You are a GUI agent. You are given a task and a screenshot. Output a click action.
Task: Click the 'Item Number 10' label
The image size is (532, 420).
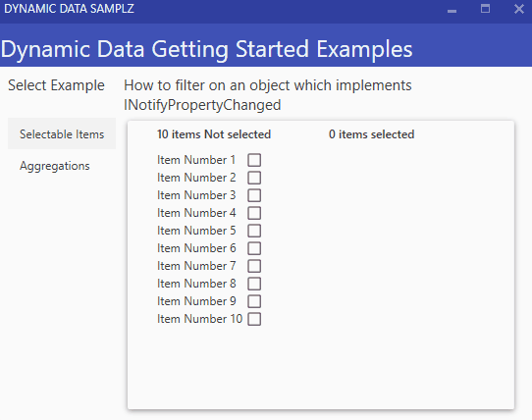[x=199, y=319]
